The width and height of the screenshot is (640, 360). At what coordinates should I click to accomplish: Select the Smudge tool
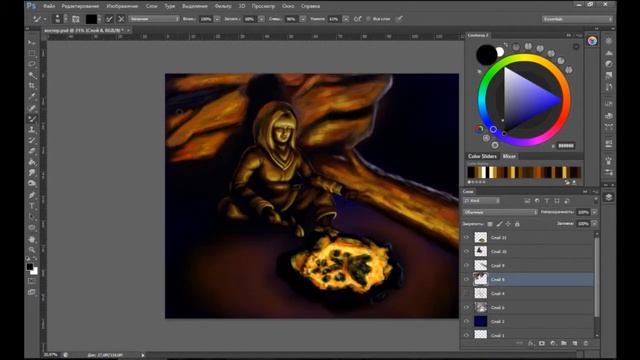pos(32,173)
